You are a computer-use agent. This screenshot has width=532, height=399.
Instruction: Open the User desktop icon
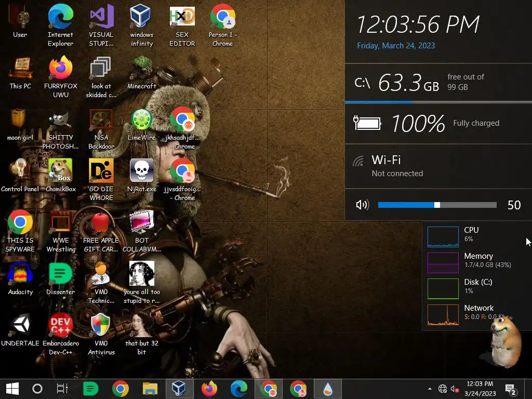(x=20, y=21)
